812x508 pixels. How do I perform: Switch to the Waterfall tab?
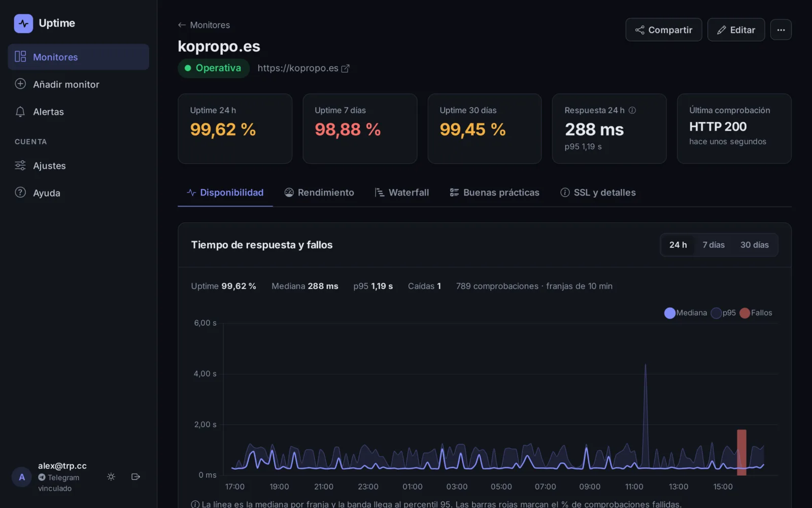point(402,193)
